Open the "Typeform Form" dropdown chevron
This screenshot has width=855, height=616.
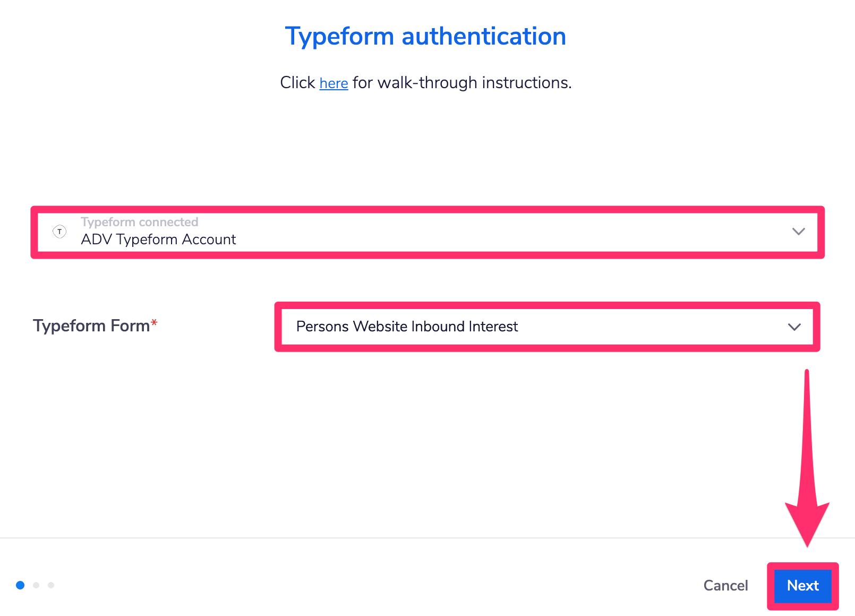point(795,327)
